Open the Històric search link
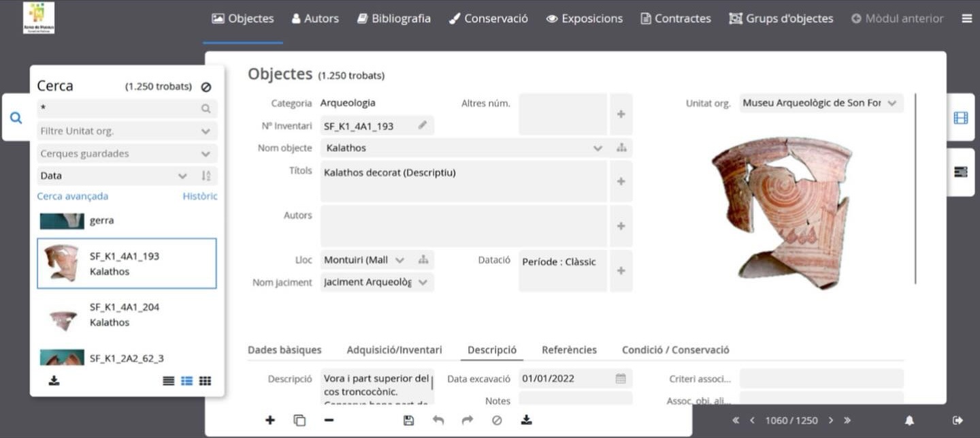The width and height of the screenshot is (980, 438). click(200, 196)
